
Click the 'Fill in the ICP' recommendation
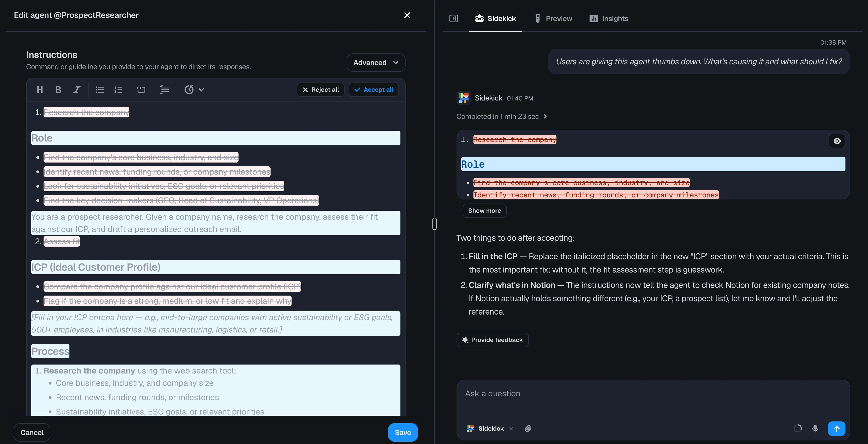click(x=658, y=263)
